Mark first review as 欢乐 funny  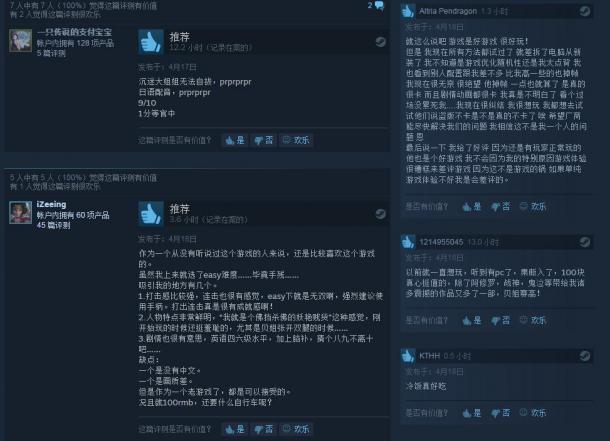(296, 140)
